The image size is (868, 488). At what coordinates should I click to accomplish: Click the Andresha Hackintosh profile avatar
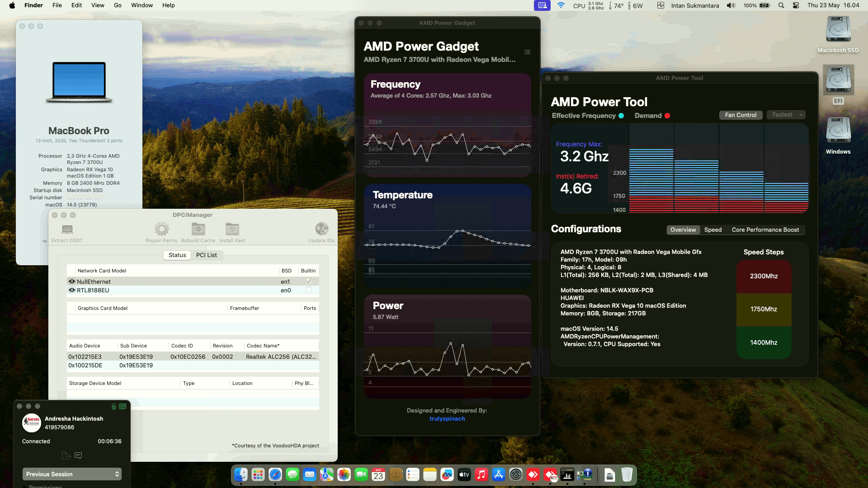(32, 423)
